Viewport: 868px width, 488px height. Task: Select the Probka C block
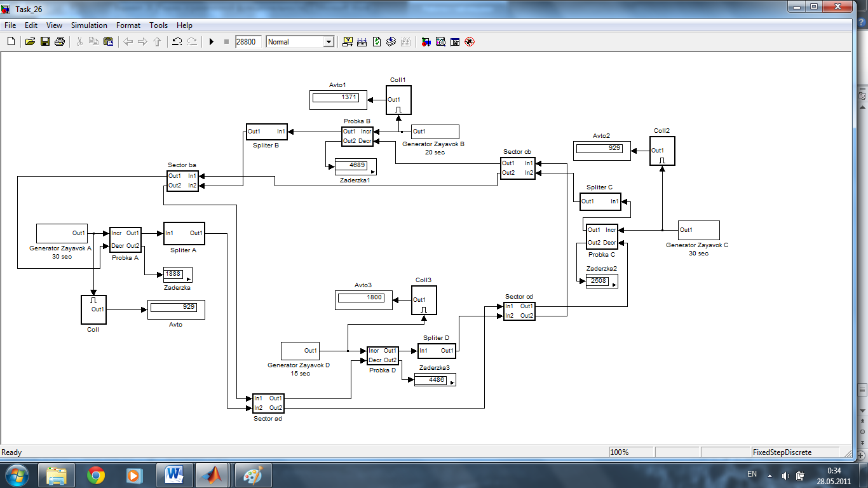601,236
